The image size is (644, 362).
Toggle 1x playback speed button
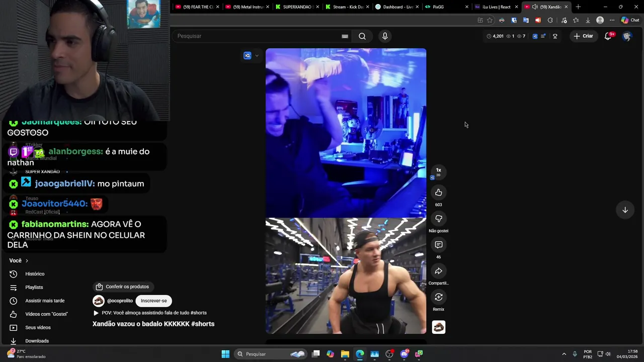pos(438,172)
